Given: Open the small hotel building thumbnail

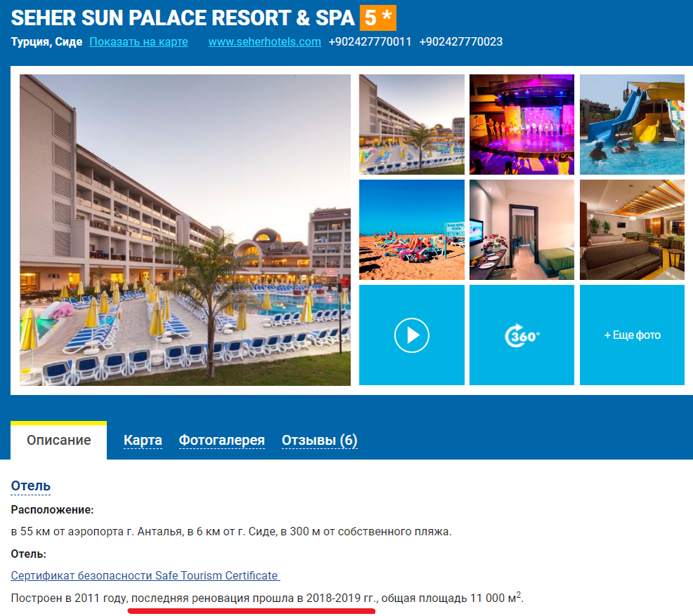Looking at the screenshot, I should pyautogui.click(x=411, y=124).
